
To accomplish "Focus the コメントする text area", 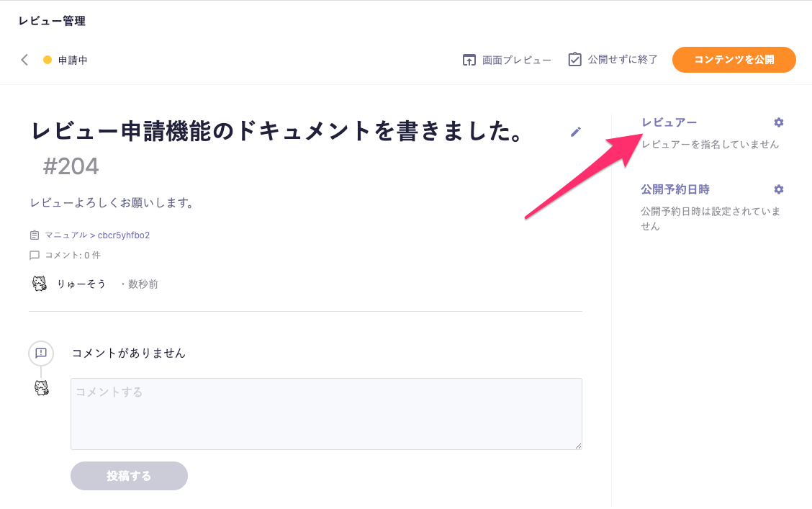I will click(326, 414).
